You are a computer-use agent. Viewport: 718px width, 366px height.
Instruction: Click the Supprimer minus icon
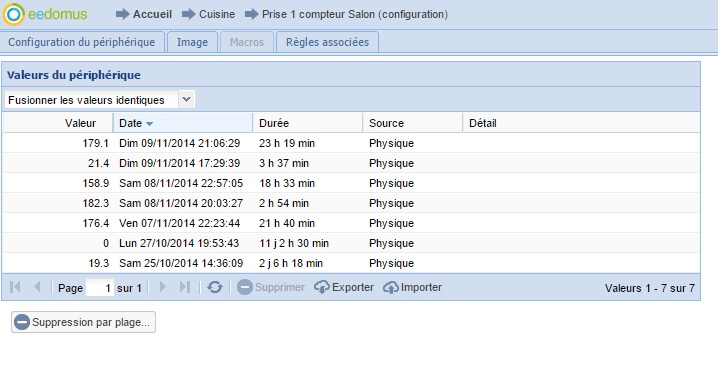(x=245, y=287)
